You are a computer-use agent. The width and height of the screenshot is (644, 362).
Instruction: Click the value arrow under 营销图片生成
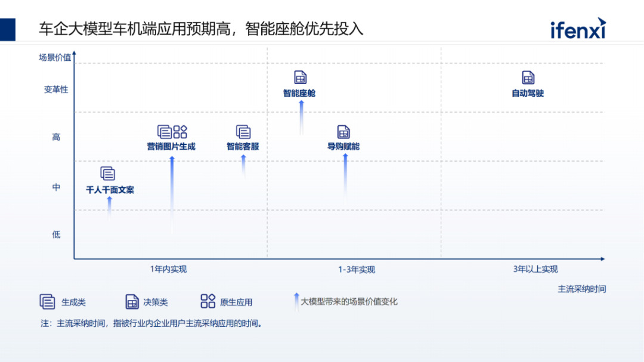coord(172,195)
